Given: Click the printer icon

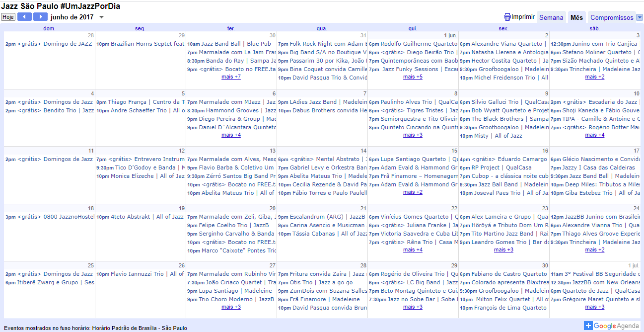Looking at the screenshot, I should click(507, 17).
